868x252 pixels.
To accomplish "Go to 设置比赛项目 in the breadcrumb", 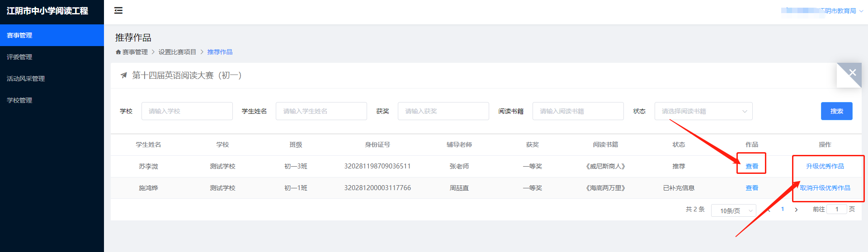I will click(x=177, y=52).
